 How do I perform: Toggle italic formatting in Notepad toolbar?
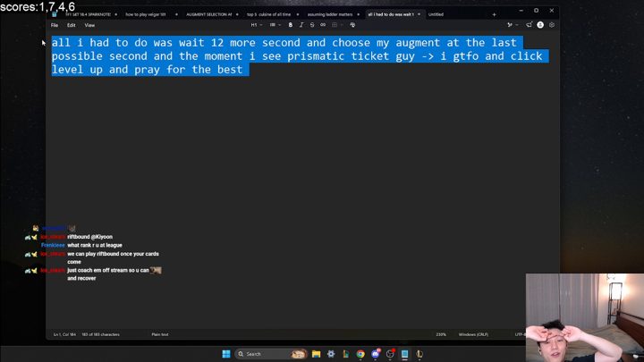point(301,25)
